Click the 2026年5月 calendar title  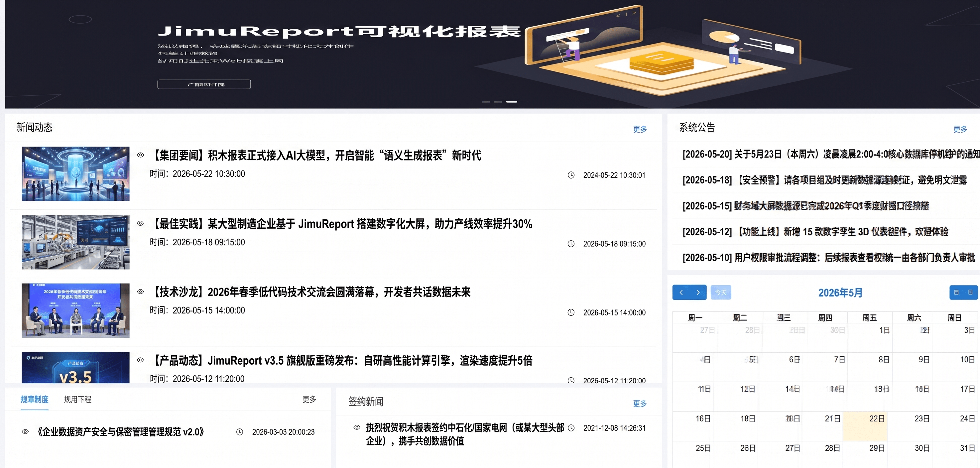click(840, 292)
